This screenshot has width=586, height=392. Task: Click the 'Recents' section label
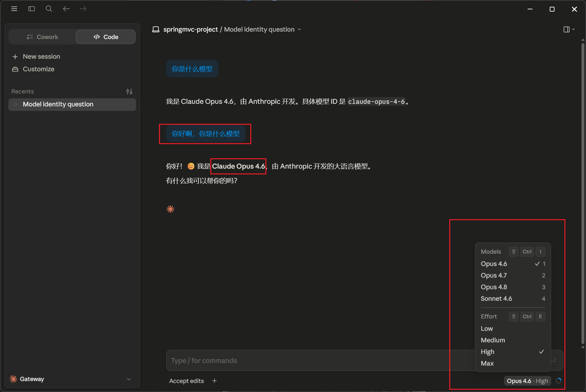coord(23,92)
